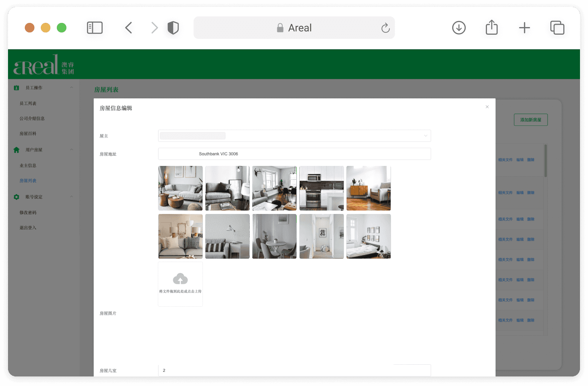The width and height of the screenshot is (588, 386).
Task: Click the 添加新房屋 button
Action: [x=530, y=120]
